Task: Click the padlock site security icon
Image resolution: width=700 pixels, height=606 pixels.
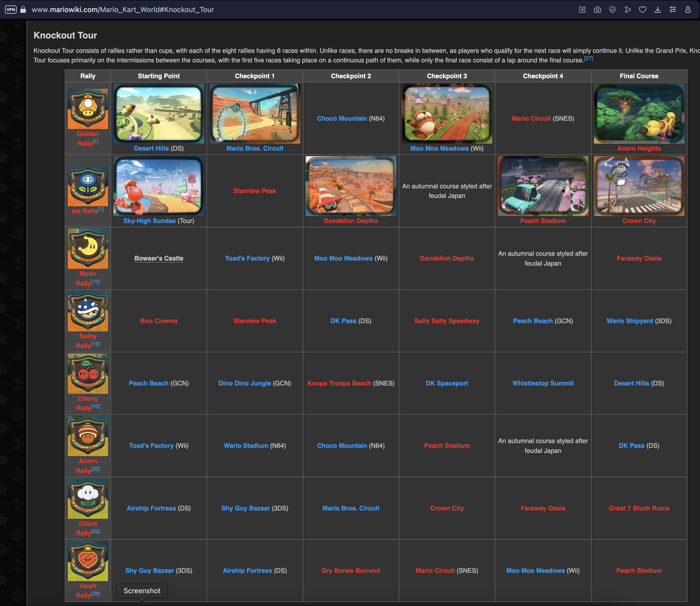Action: pyautogui.click(x=23, y=10)
